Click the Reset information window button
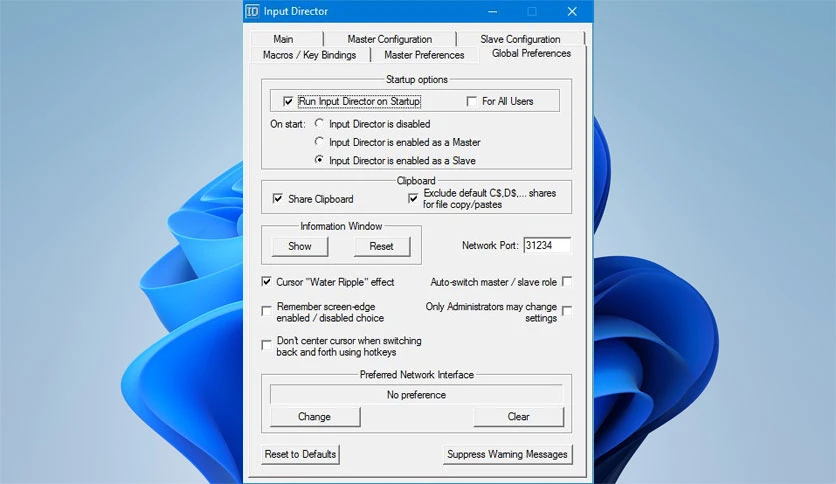This screenshot has height=484, width=836. click(382, 246)
